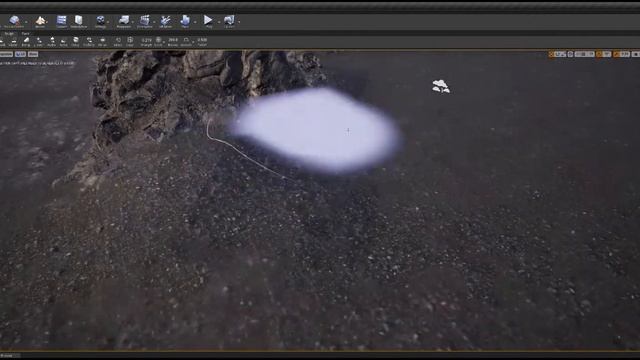
Task: Open the Source Control toolbar button
Action: click(x=14, y=21)
